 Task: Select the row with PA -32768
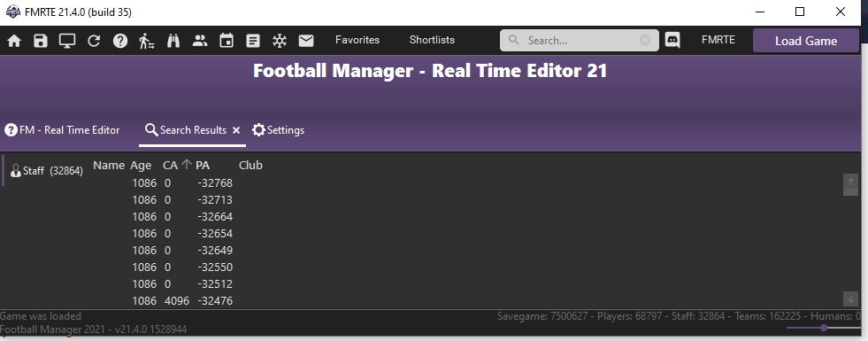coord(465,183)
